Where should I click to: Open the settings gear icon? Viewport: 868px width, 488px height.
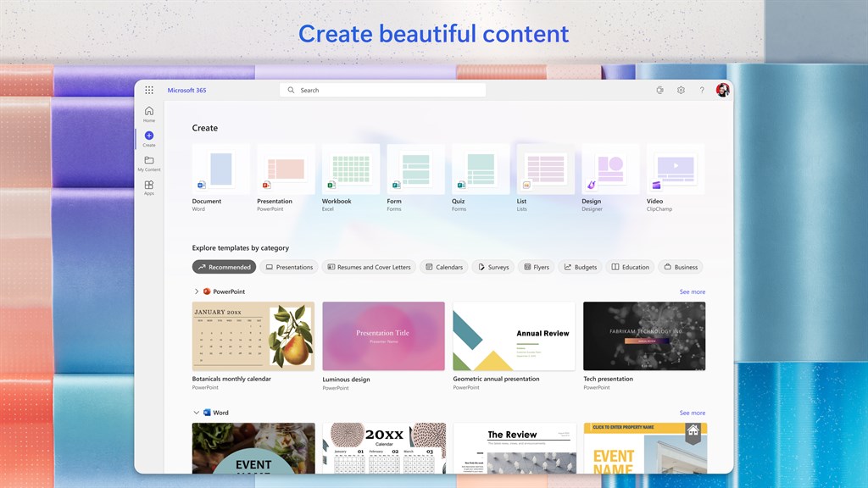click(x=681, y=90)
